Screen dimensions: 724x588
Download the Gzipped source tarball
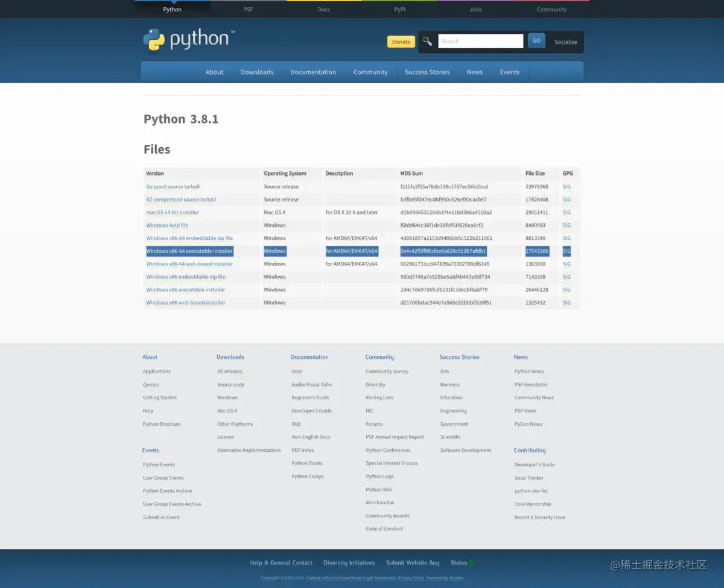click(173, 187)
